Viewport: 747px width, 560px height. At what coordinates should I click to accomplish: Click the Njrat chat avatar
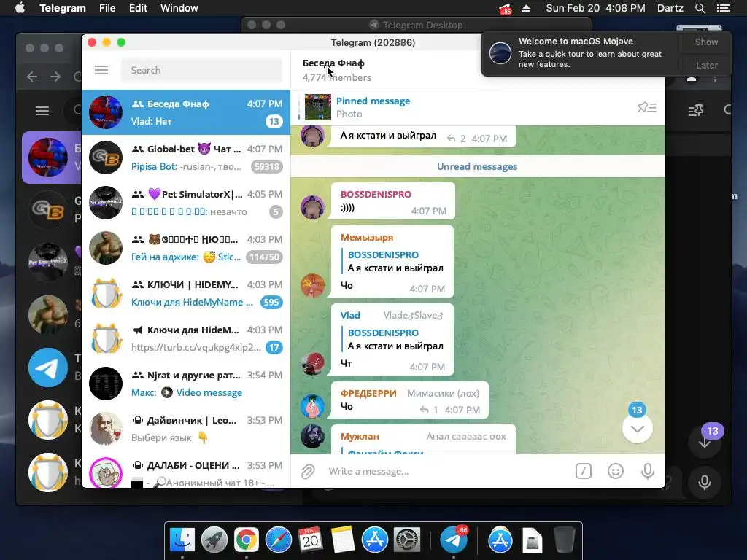pos(106,384)
